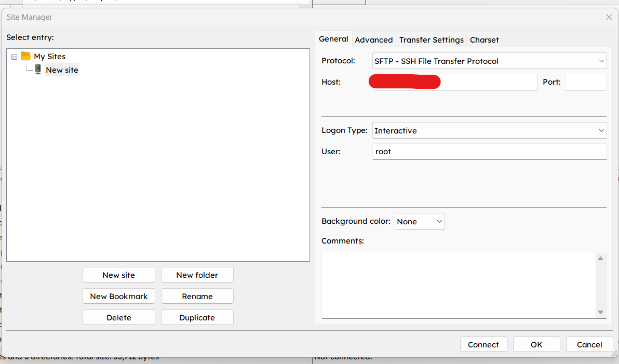Click the Comments scrollbar down arrow
This screenshot has height=364, width=619.
pyautogui.click(x=600, y=312)
